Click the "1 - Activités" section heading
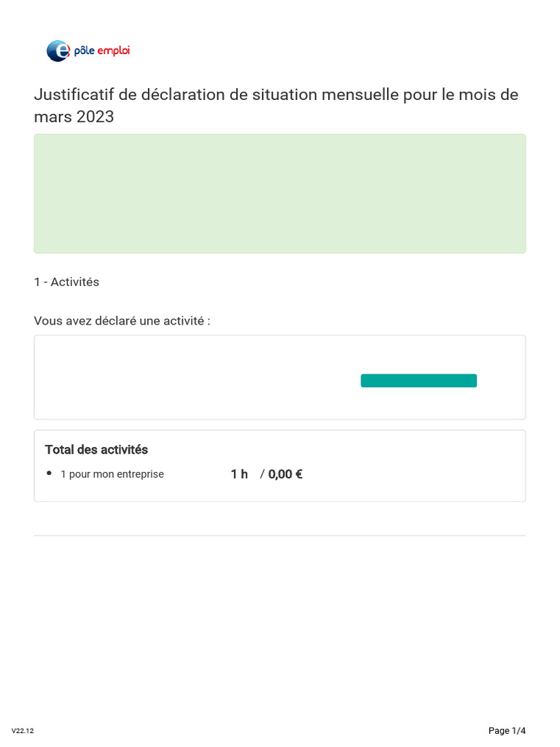Viewport: 560px width, 747px height. pyautogui.click(x=66, y=282)
